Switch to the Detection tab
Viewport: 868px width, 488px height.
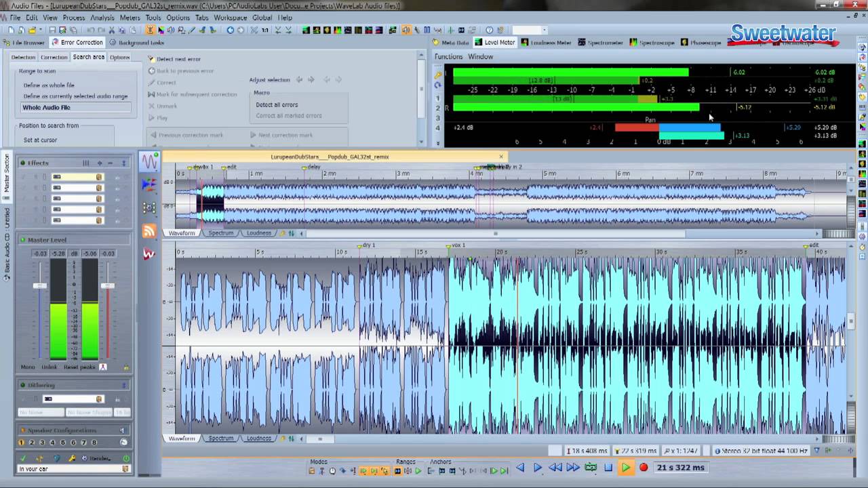tap(23, 57)
